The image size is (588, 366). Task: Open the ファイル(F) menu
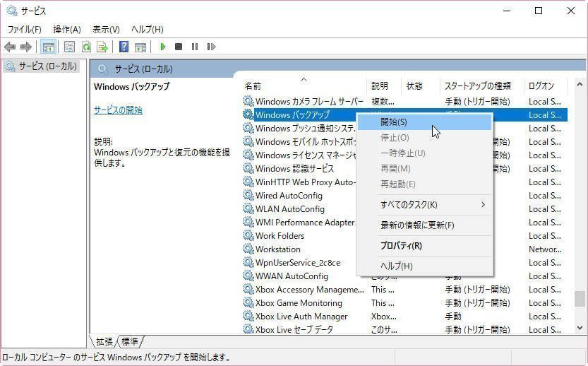click(x=25, y=29)
